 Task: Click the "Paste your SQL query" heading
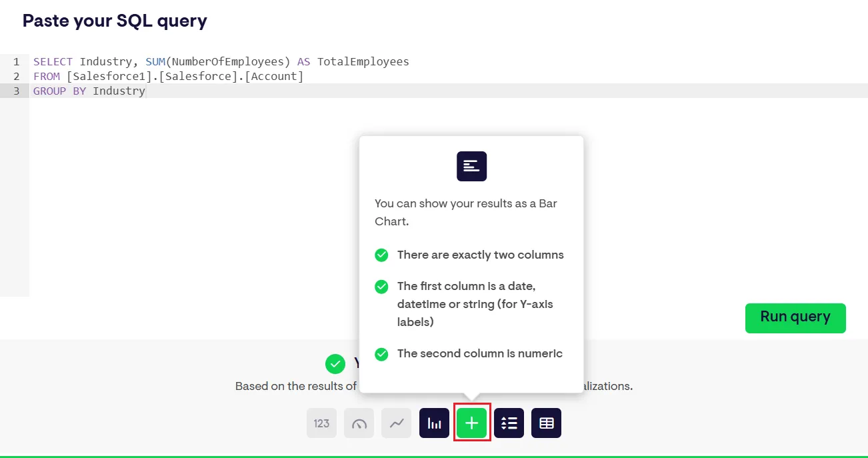pyautogui.click(x=115, y=21)
